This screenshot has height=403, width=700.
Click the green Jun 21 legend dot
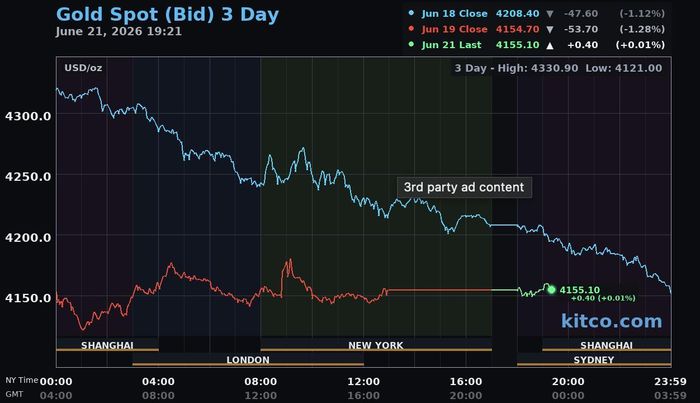click(x=411, y=44)
